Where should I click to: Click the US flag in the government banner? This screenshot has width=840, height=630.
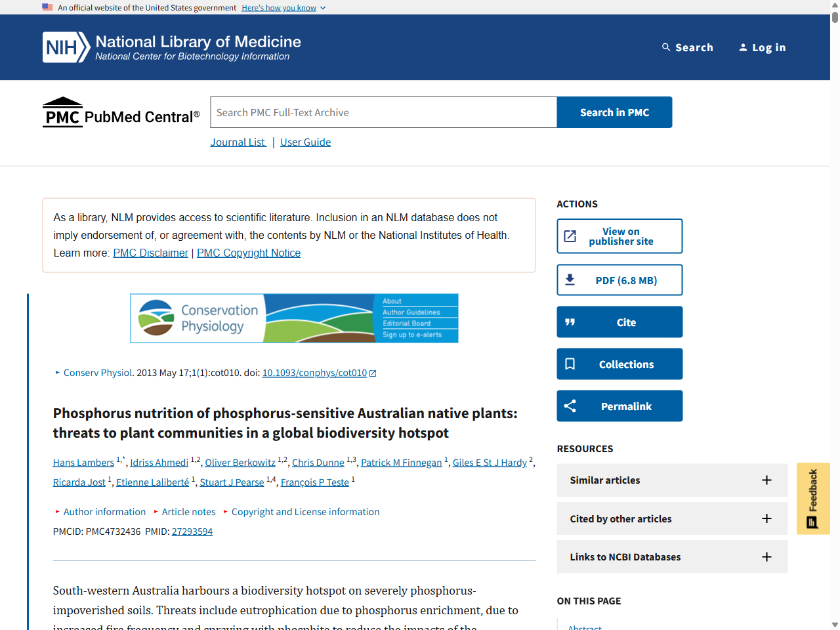(x=47, y=7)
